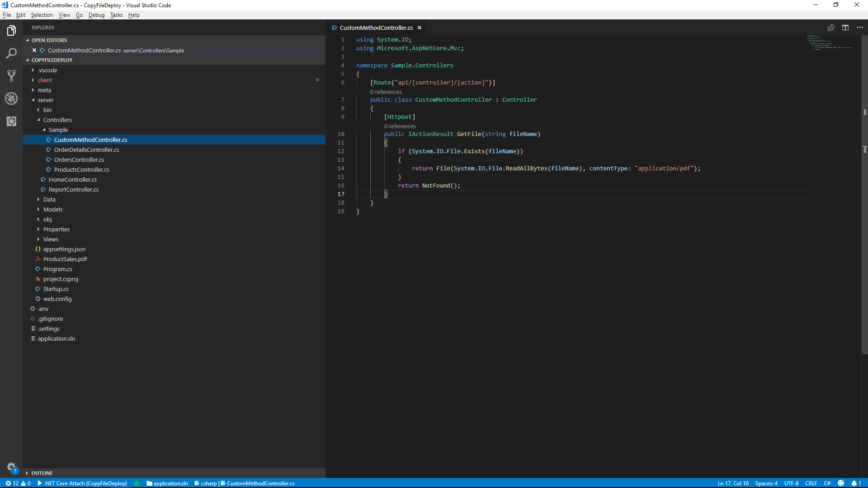
Task: Close CustomMethodController.cs in Open Editors
Action: click(34, 50)
